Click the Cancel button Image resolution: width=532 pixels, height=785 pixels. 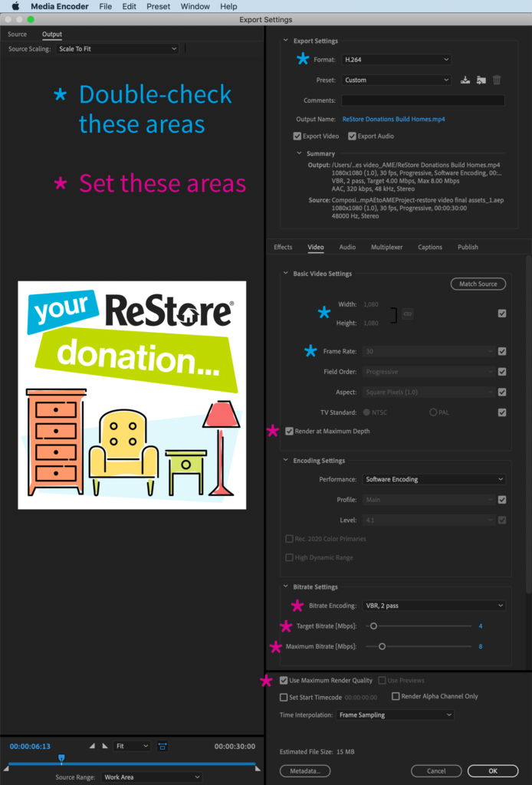click(x=436, y=771)
